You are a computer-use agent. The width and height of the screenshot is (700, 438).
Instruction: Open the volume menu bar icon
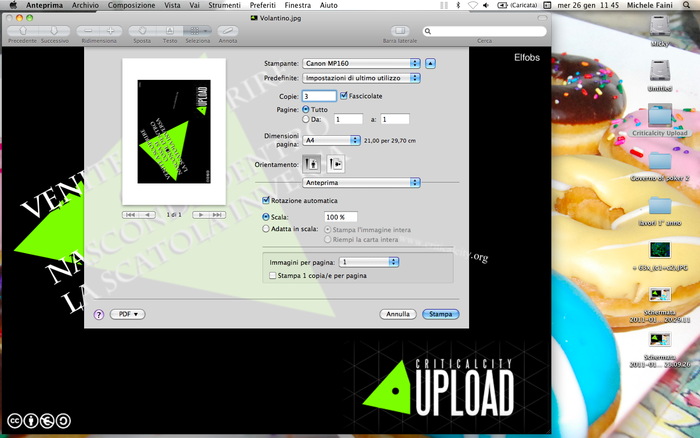coord(486,5)
